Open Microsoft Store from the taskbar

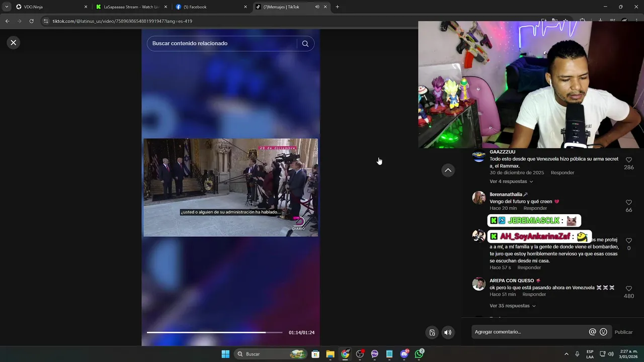(315, 354)
